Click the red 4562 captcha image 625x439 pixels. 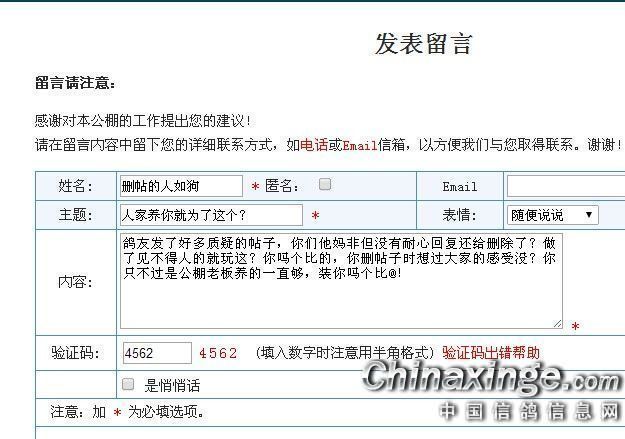218,353
